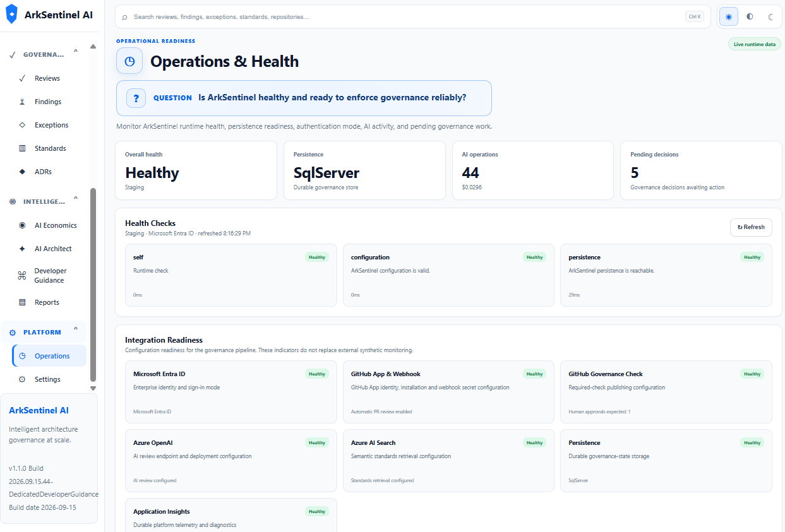Click the Settings gear icon in sidebar
The image size is (785, 532).
point(22,379)
